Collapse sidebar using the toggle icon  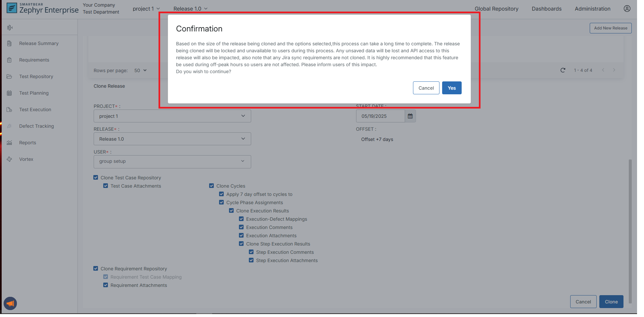click(x=10, y=27)
